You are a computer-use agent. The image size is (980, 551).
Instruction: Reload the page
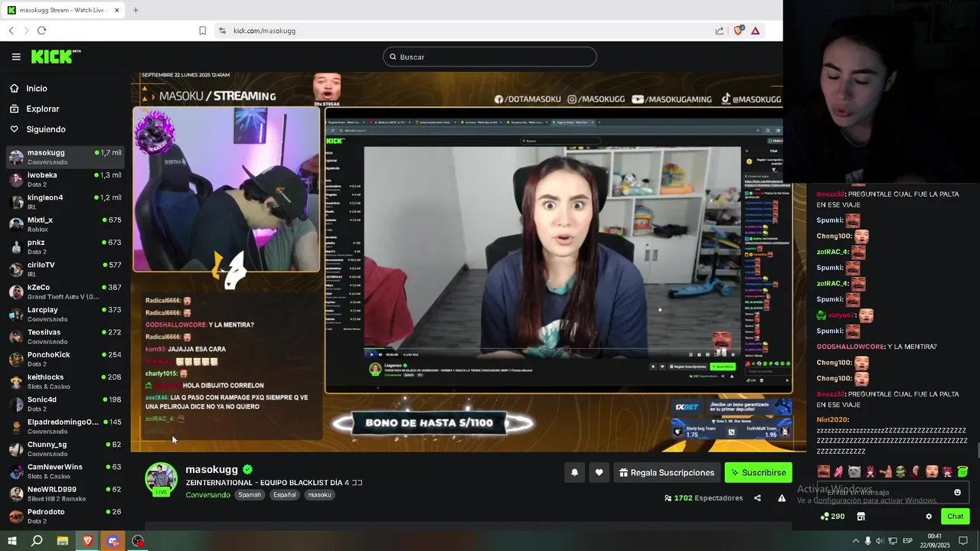(x=41, y=31)
